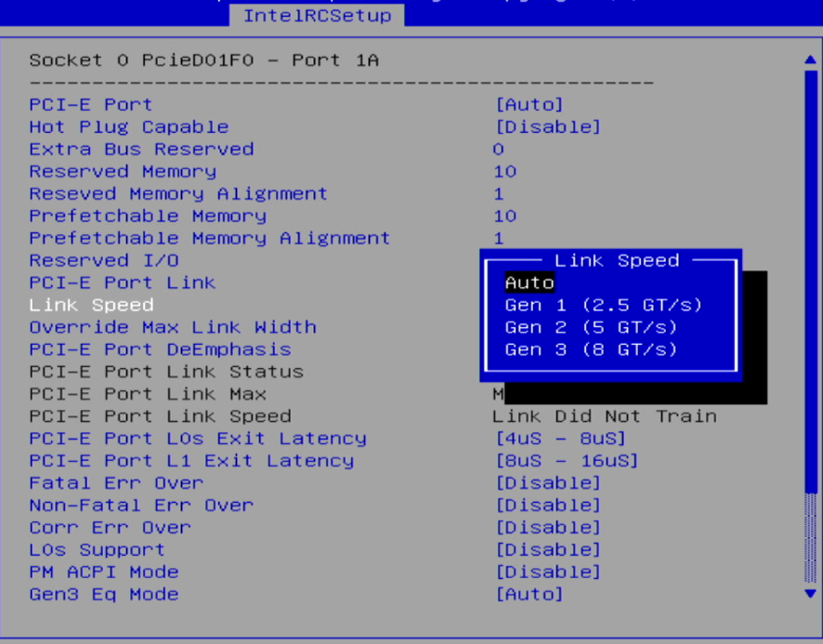Choose Gen 3 (8 GT/s) link speed
The width and height of the screenshot is (823, 644).
click(591, 349)
